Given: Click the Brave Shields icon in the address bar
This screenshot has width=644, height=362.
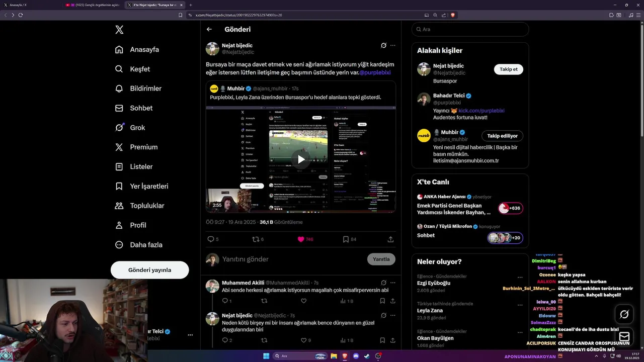Looking at the screenshot, I should click(x=452, y=15).
